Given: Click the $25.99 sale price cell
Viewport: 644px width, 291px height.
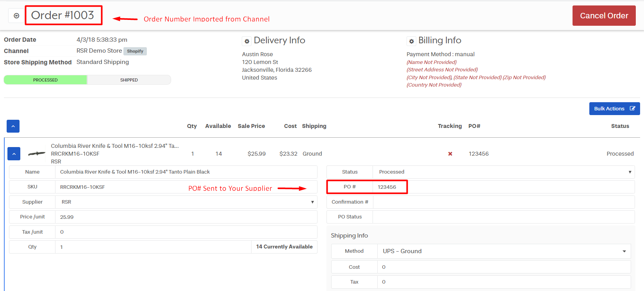Looking at the screenshot, I should click(257, 154).
